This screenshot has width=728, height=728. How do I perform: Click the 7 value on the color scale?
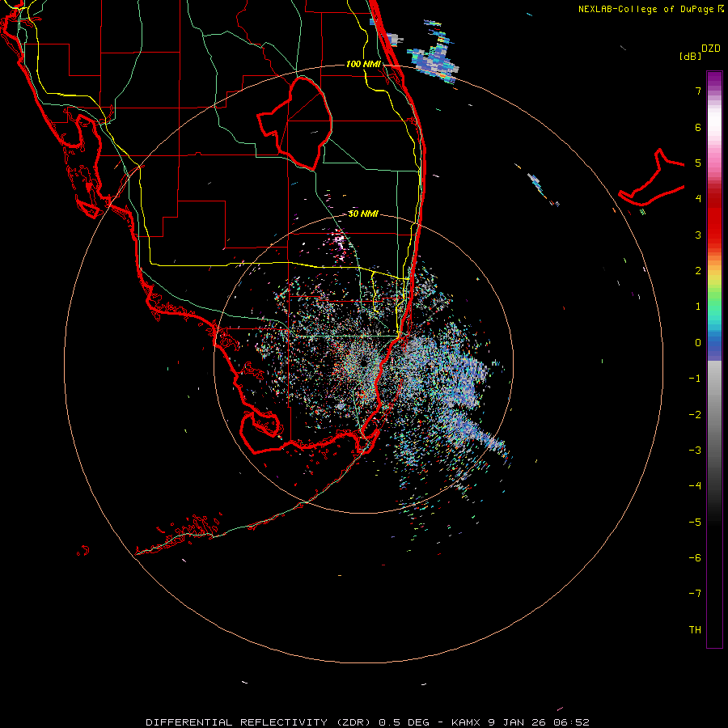coord(698,91)
